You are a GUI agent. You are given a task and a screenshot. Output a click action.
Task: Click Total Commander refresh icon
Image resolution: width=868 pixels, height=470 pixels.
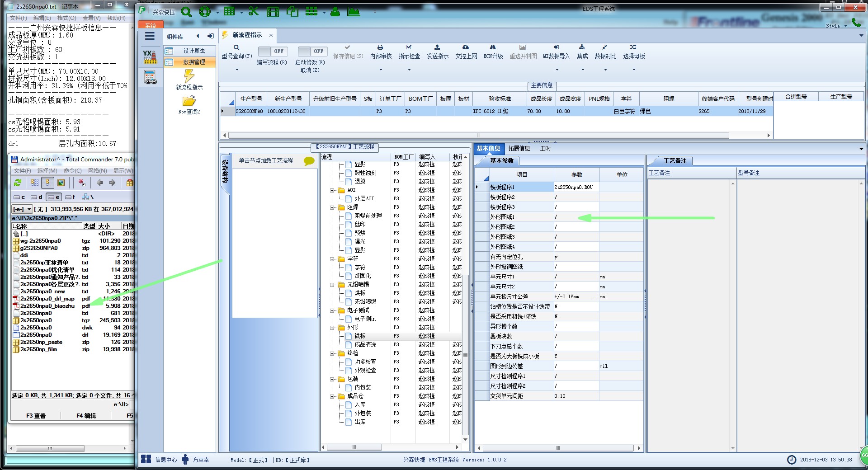18,183
